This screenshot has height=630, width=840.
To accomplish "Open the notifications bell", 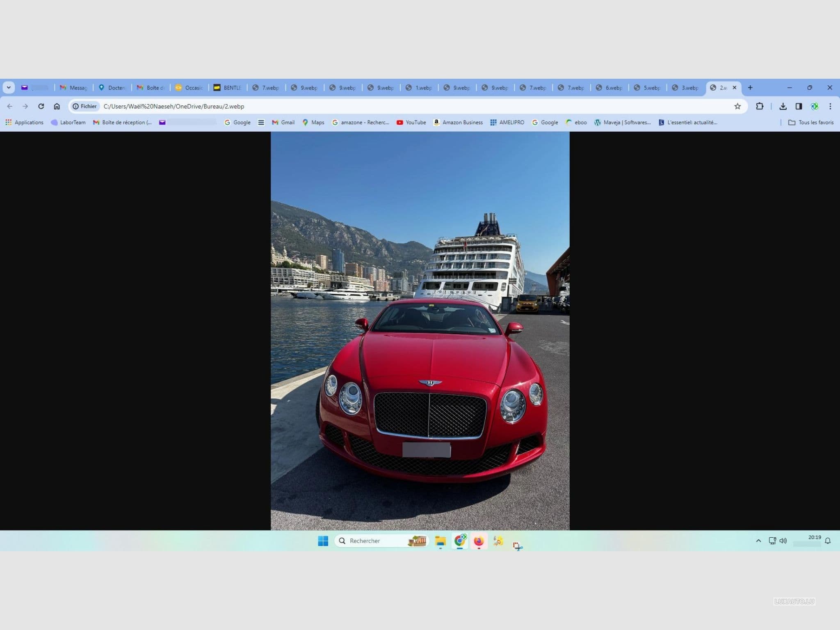I will (828, 541).
